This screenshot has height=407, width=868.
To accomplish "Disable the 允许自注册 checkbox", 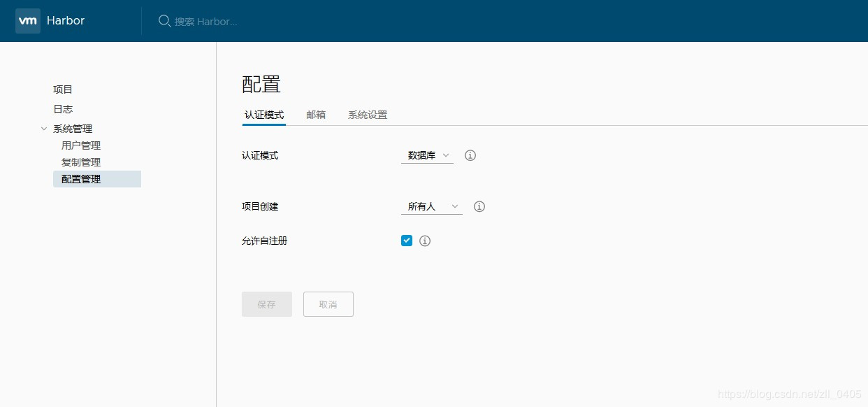I will point(406,240).
